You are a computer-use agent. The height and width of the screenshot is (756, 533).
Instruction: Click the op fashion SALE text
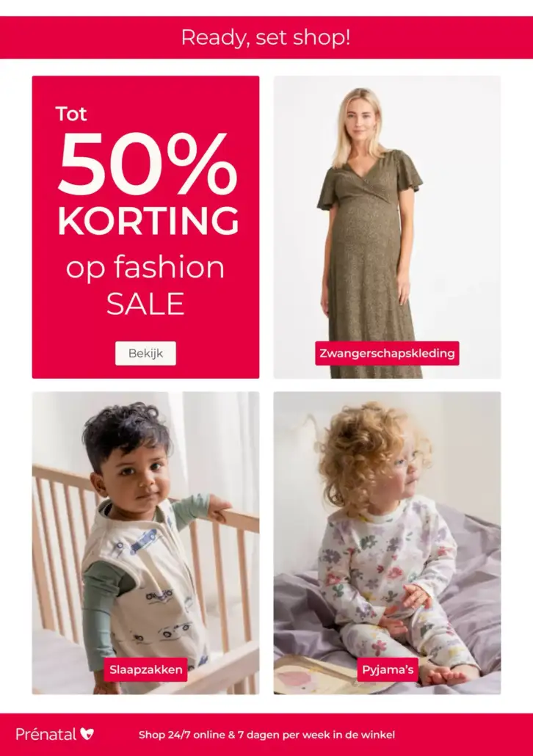[145, 286]
